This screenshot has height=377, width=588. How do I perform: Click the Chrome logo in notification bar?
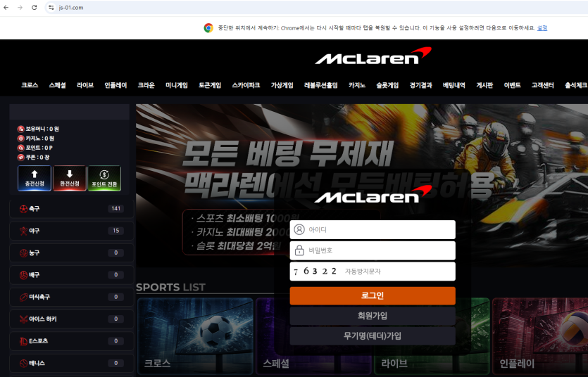coord(208,28)
